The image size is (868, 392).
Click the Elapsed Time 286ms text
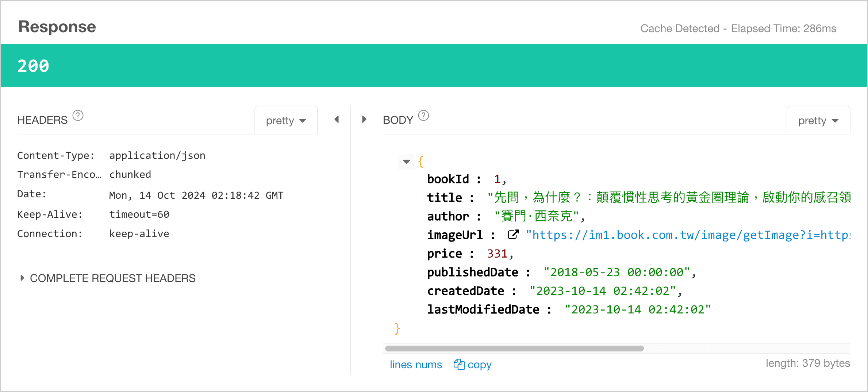tap(784, 28)
